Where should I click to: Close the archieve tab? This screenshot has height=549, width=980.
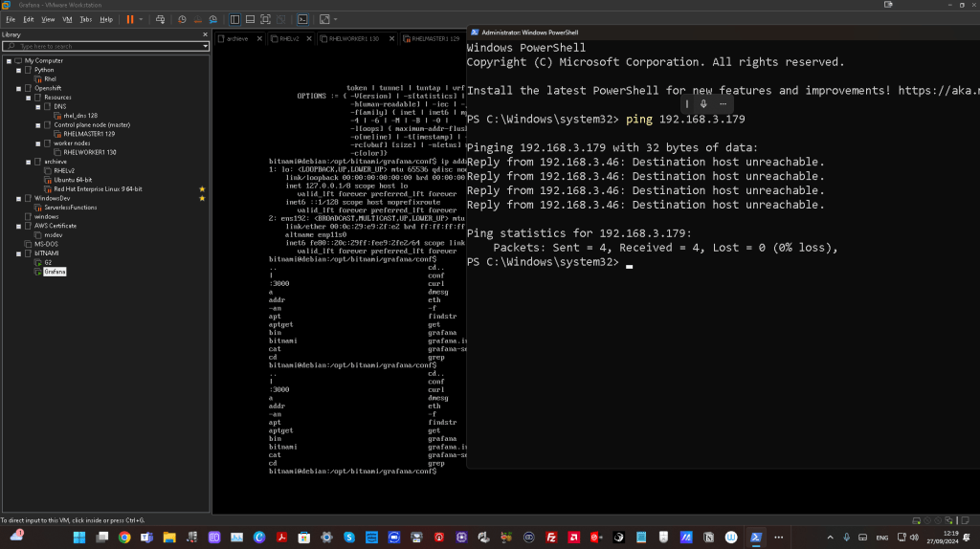coord(259,38)
